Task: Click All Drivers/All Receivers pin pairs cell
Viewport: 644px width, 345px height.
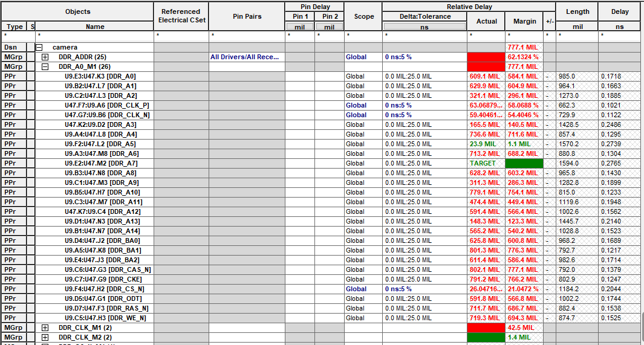Action: [247, 57]
